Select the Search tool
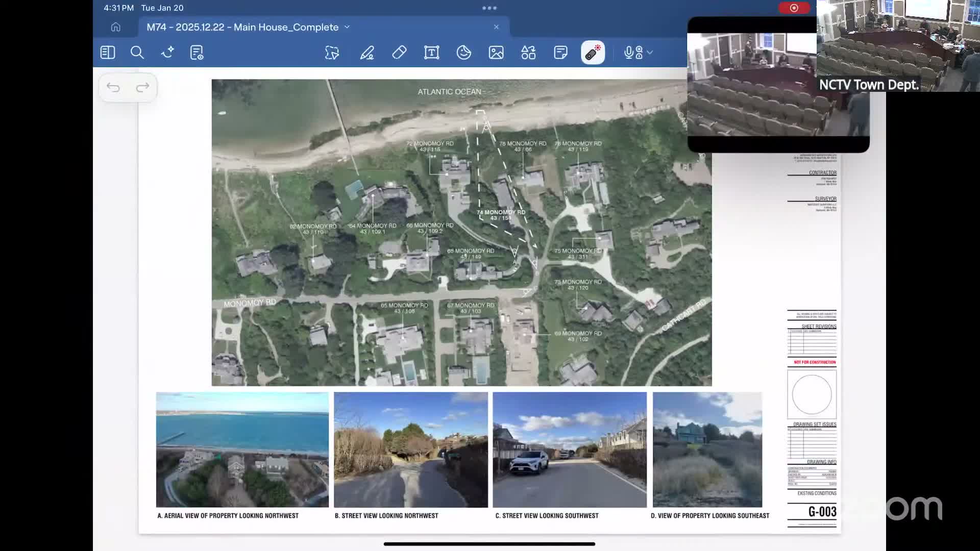This screenshot has height=551, width=980. 137,53
